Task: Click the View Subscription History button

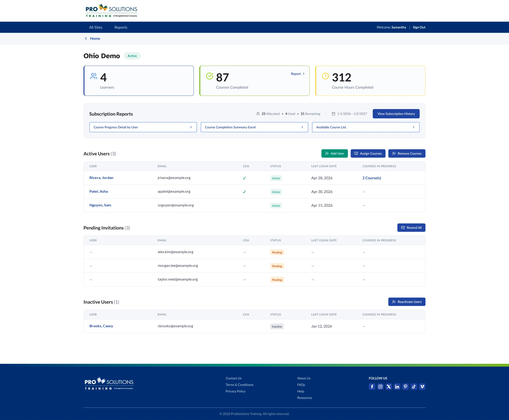Action: coord(396,114)
